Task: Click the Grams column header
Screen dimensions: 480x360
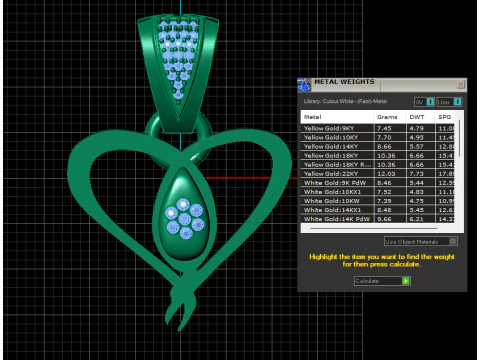Action: 390,117
